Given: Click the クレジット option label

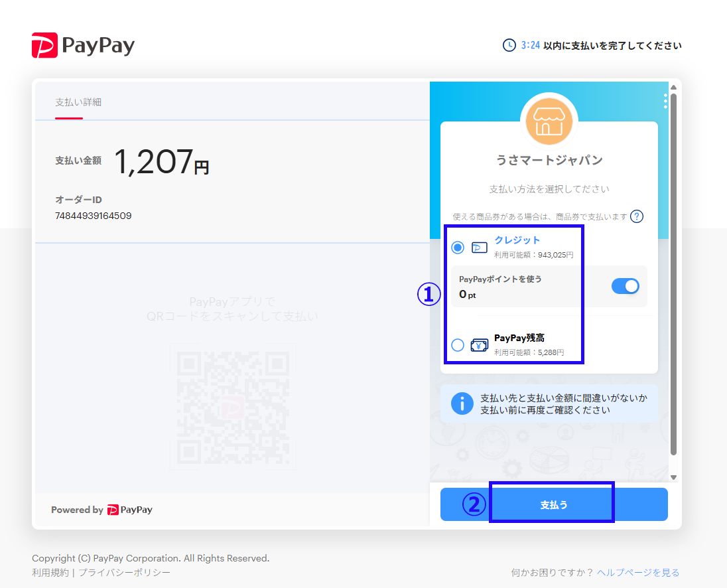Looking at the screenshot, I should click(x=517, y=240).
